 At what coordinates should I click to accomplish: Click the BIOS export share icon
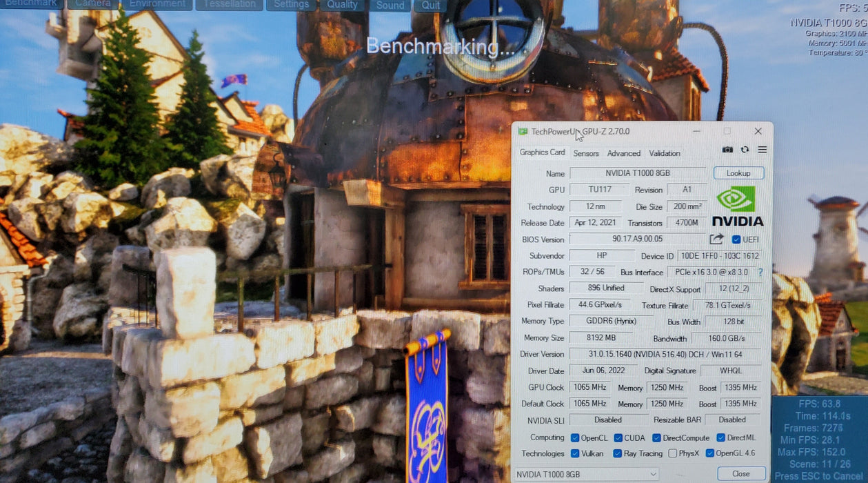tap(717, 239)
